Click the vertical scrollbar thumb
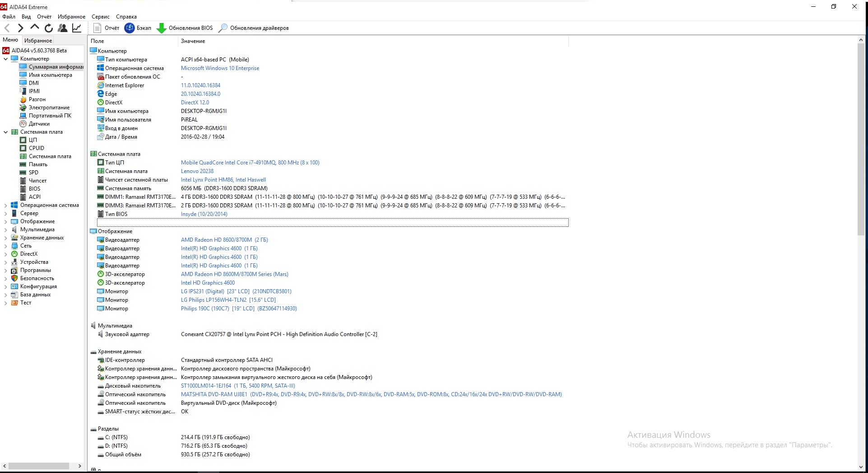The height and width of the screenshot is (473, 868). 861,139
